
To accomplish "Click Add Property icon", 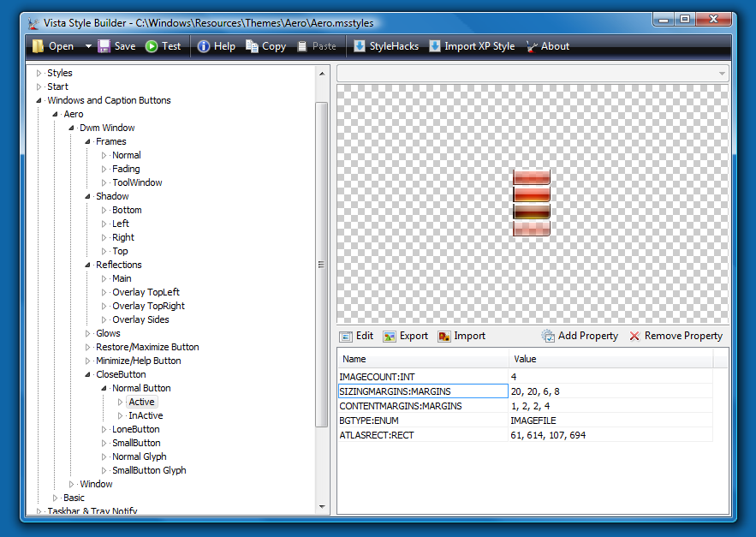I will click(x=548, y=336).
